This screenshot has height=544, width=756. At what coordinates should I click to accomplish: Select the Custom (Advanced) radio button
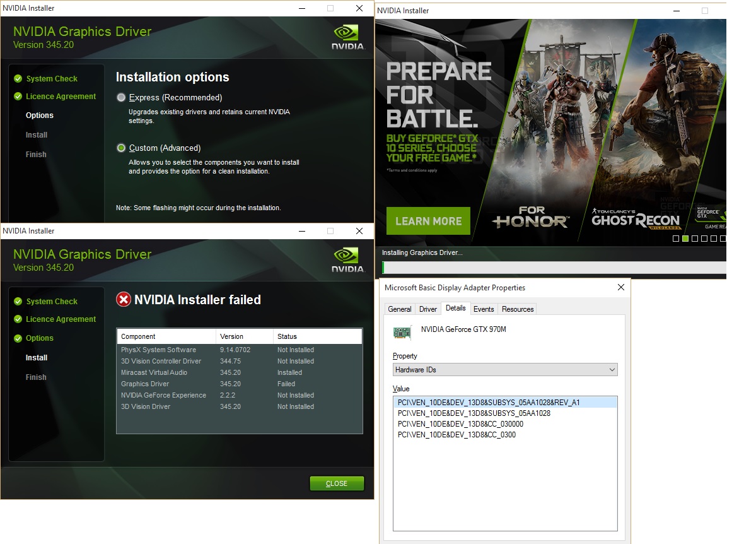tap(121, 148)
